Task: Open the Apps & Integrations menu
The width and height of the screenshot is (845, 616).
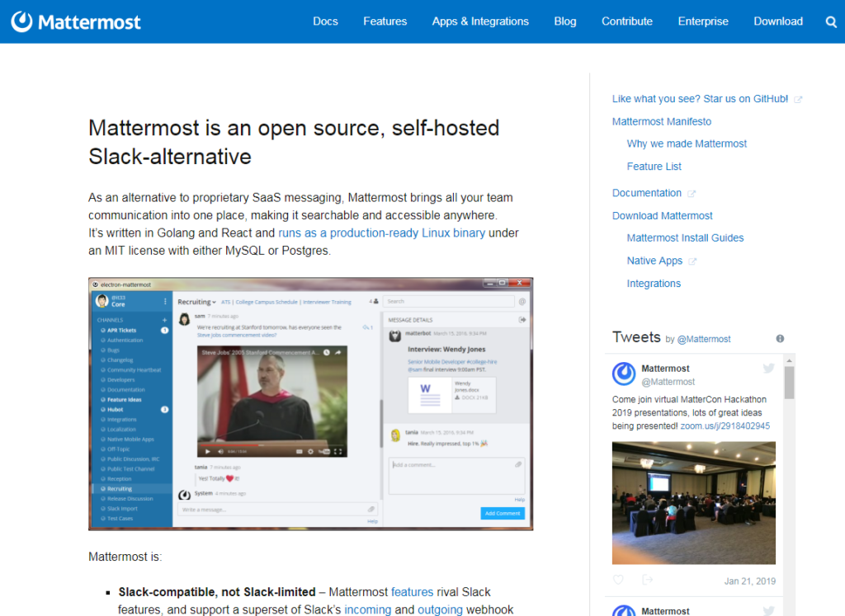Action: click(480, 21)
